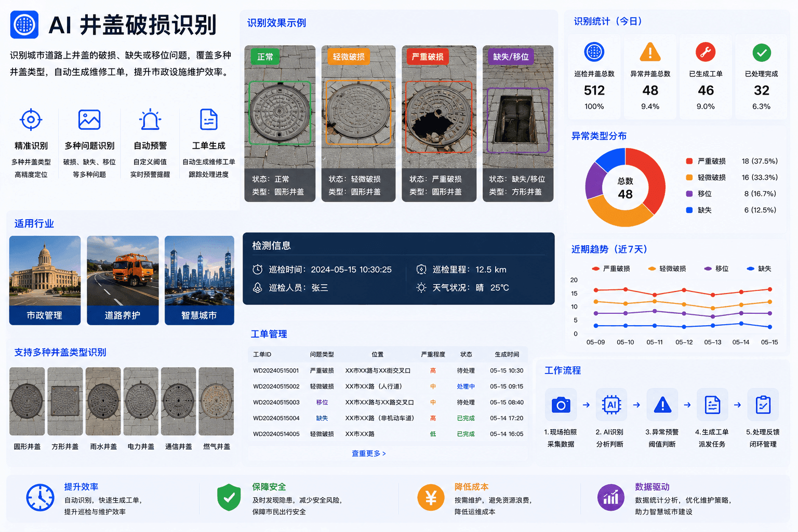Click the 提升效率 clock icon

pos(40,498)
